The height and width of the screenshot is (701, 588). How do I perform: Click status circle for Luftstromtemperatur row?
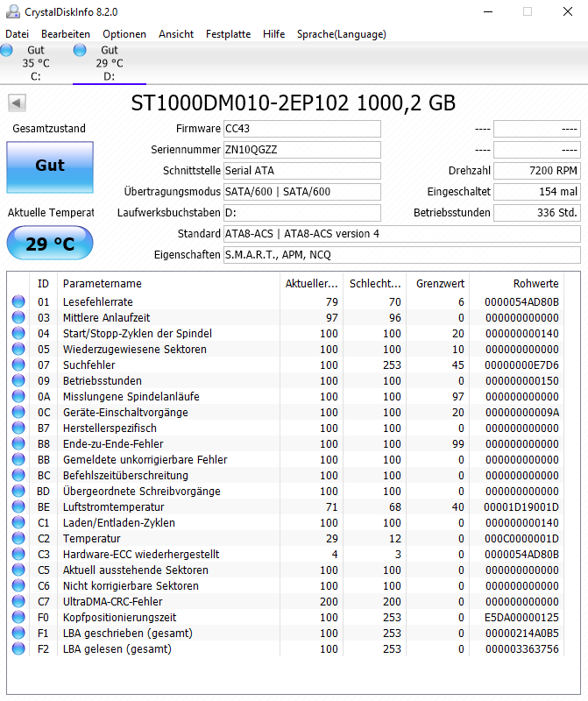pyautogui.click(x=18, y=506)
